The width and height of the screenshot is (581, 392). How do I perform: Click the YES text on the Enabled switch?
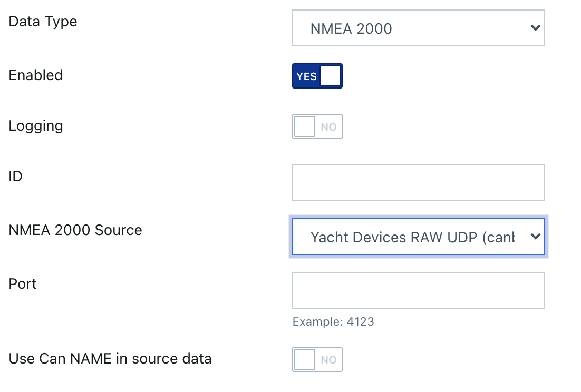[306, 76]
